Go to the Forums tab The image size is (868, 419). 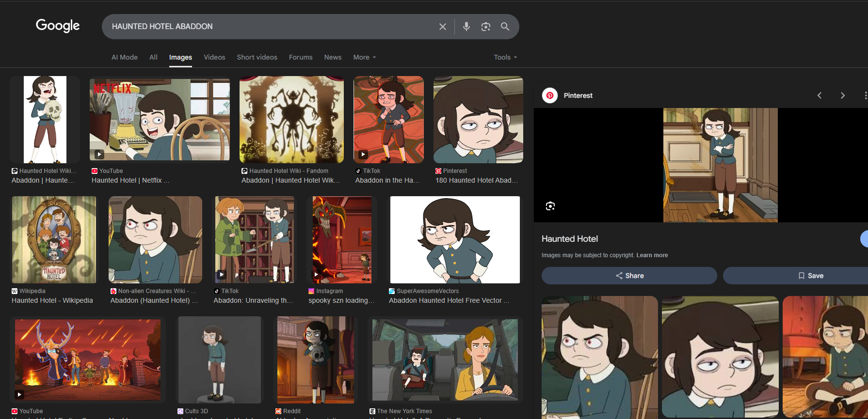point(301,57)
